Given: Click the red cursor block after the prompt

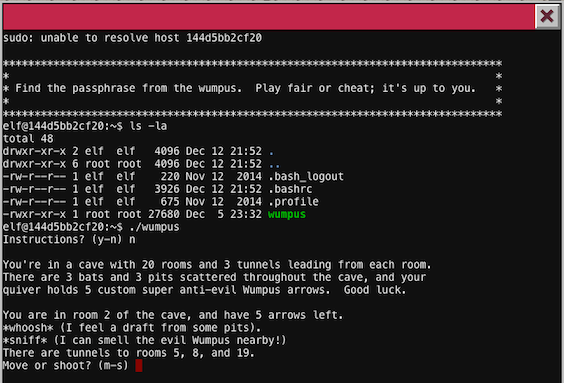Looking at the screenshot, I should pos(139,366).
